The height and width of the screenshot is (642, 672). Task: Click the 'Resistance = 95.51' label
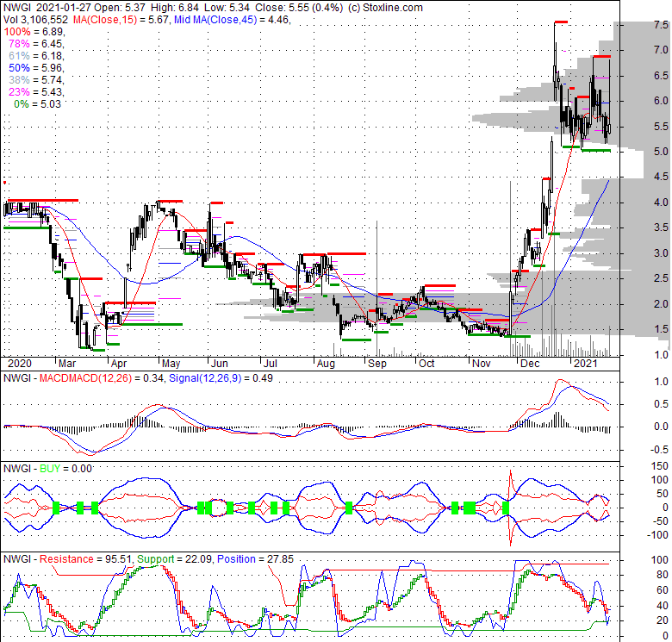click(x=85, y=559)
